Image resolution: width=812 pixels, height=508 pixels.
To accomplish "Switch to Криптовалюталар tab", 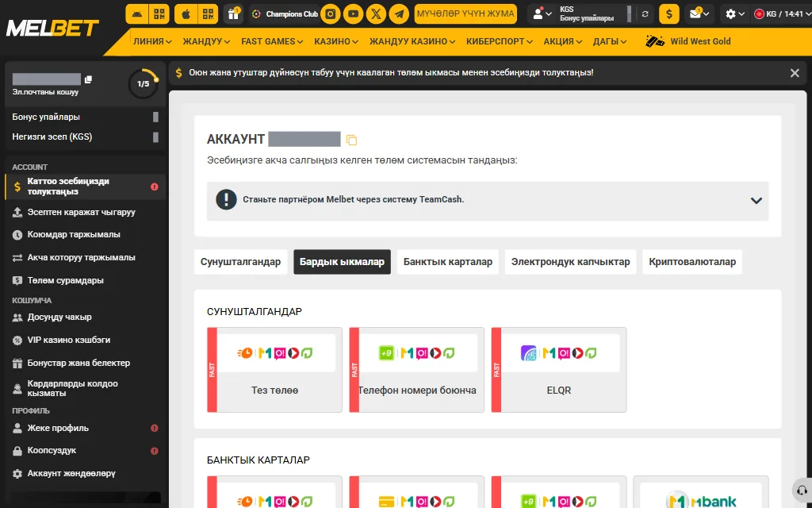I will coord(691,262).
